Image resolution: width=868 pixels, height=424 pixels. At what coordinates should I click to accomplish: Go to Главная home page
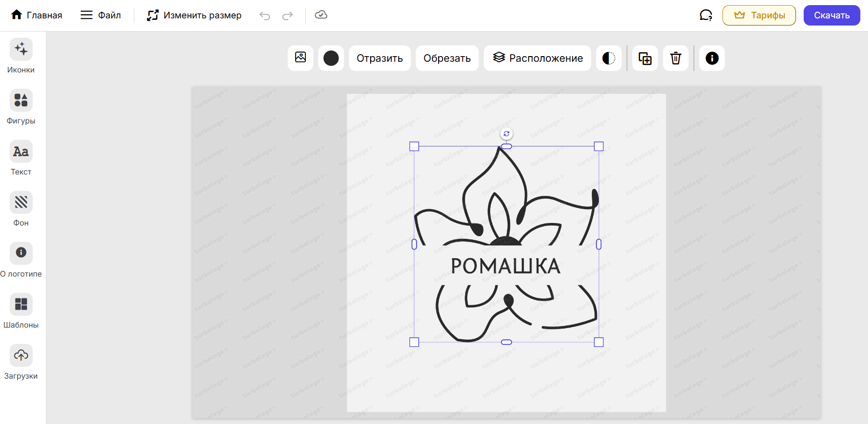pos(37,15)
